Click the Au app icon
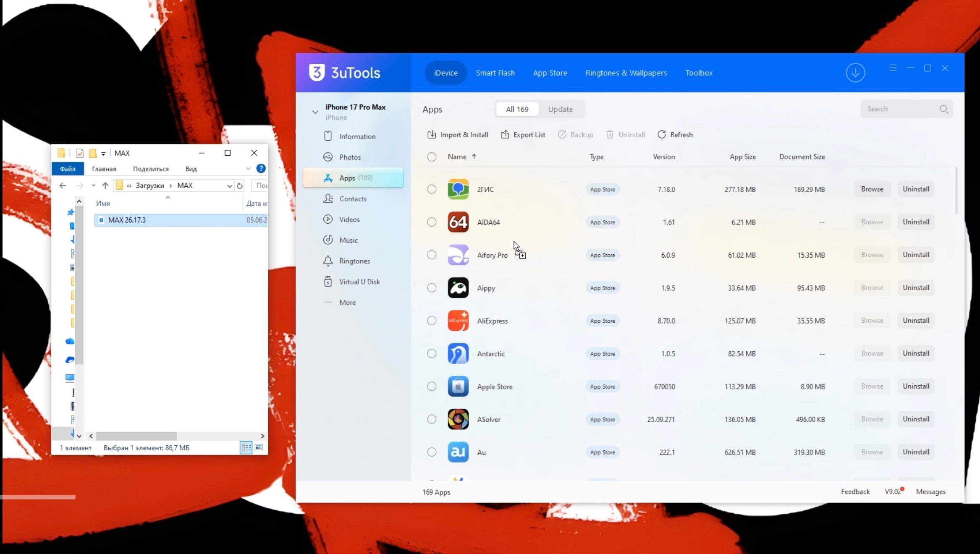 pyautogui.click(x=458, y=452)
